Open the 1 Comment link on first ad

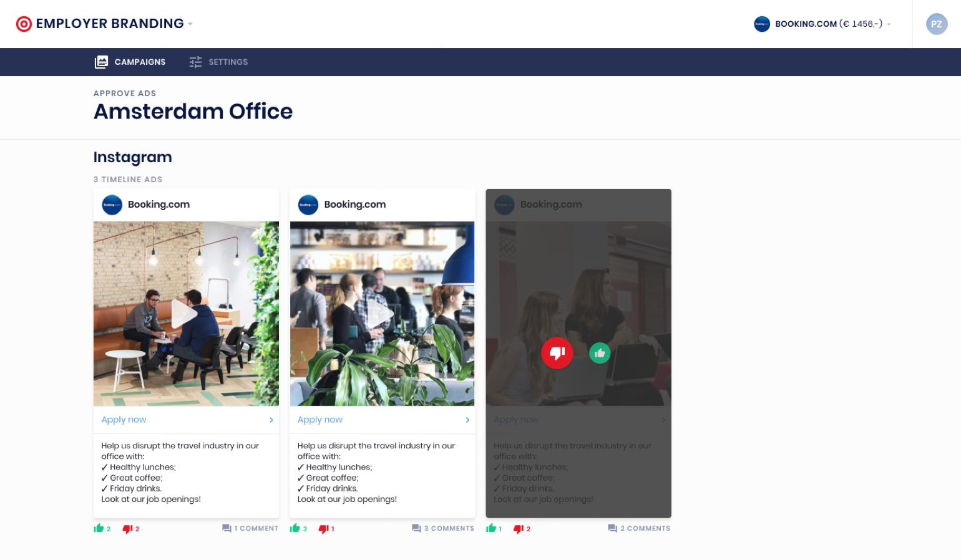[250, 528]
